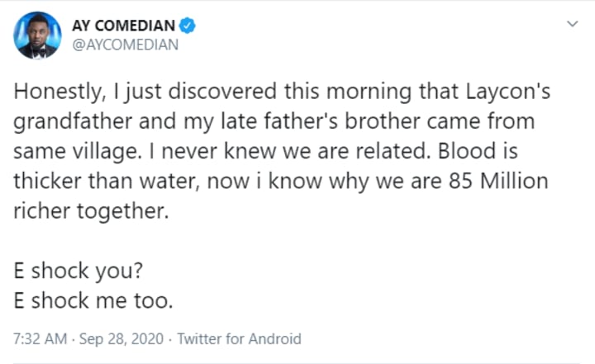Open the Twitter for Android source link
Screen dimensions: 595x364
(240, 338)
